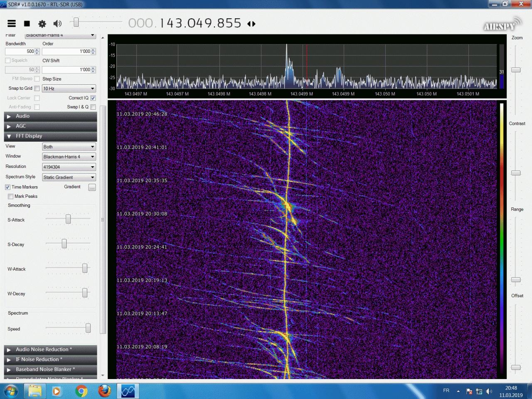Click the Offset slider handle
This screenshot has width=532, height=399.
(x=516, y=367)
